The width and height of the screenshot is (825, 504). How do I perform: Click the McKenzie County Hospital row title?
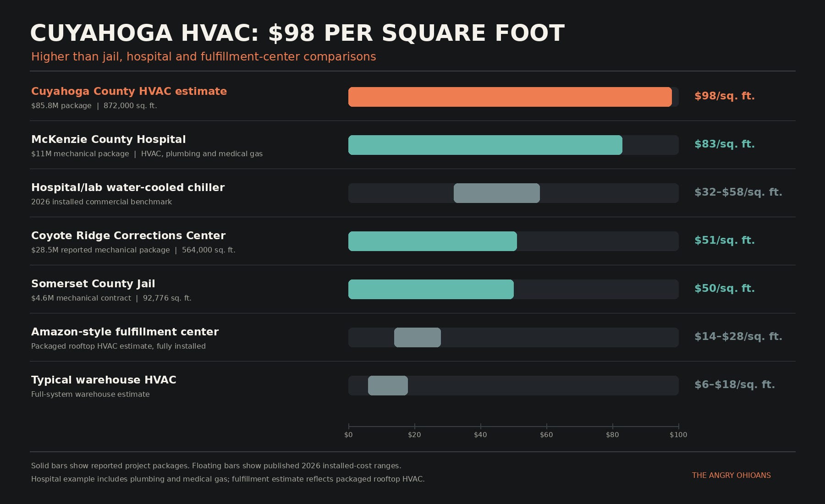coord(109,139)
